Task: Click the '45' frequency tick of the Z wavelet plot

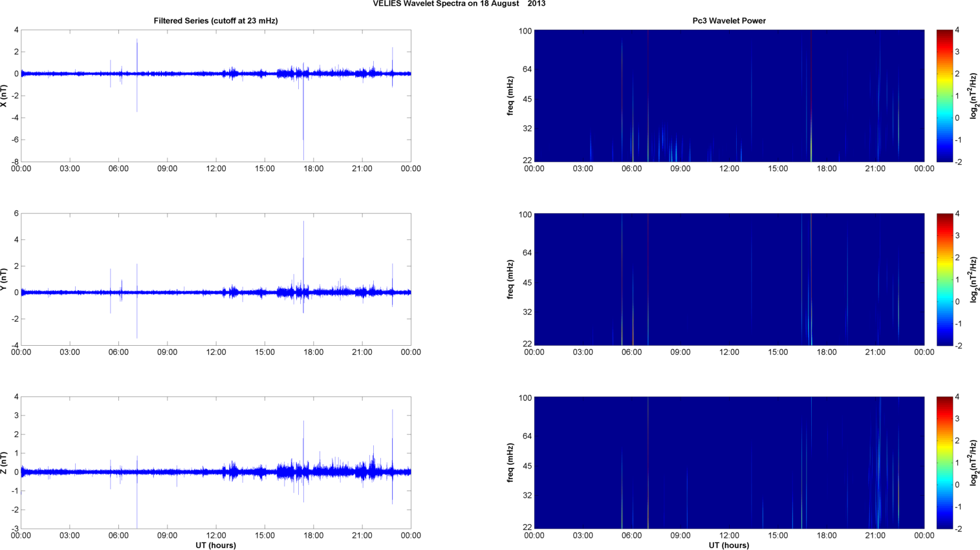Action: 527,466
